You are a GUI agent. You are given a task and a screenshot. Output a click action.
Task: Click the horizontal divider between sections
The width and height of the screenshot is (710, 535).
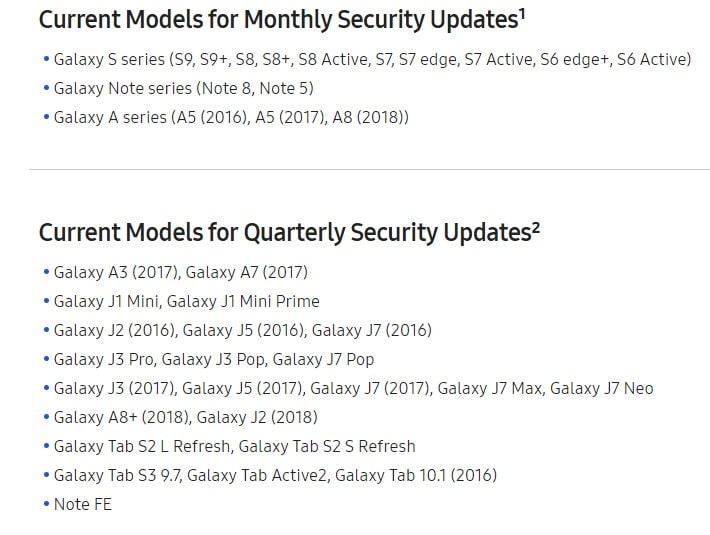pos(369,170)
